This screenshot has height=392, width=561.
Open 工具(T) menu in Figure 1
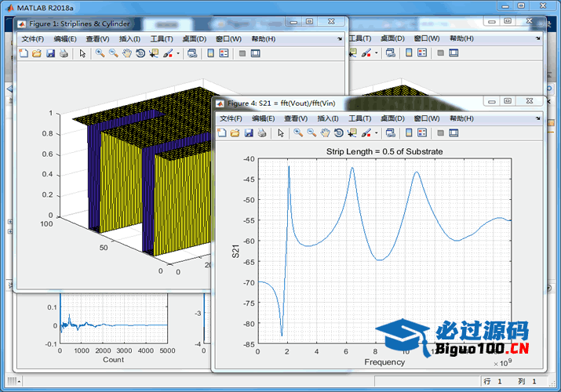click(x=162, y=39)
